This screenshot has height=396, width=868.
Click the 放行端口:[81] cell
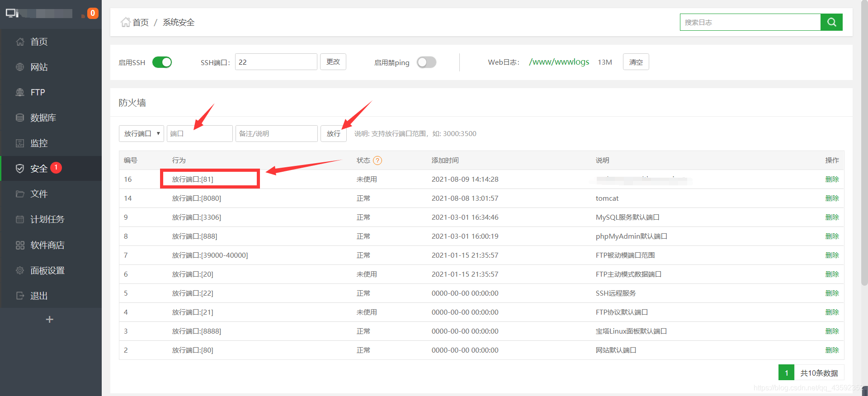193,179
